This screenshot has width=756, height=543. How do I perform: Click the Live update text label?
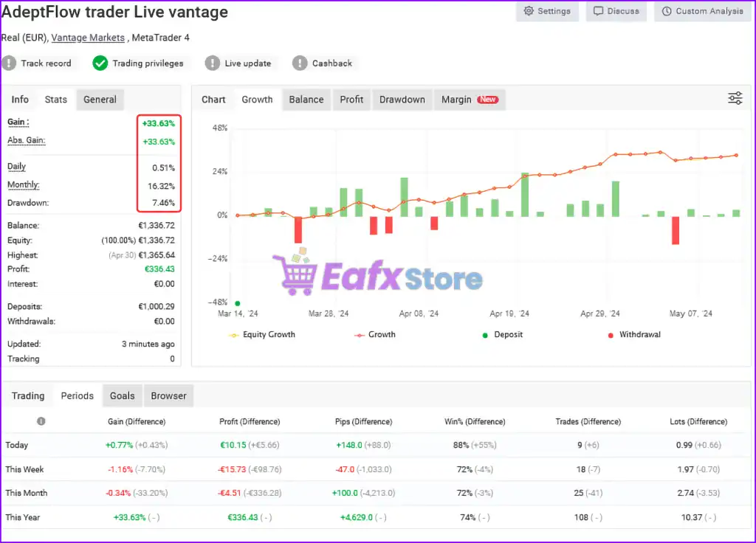(x=248, y=63)
